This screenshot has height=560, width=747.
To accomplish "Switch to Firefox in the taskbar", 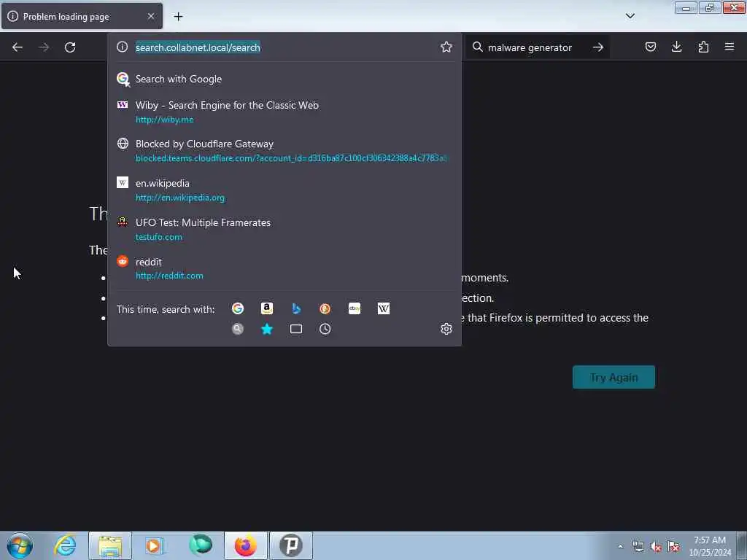I will [x=246, y=545].
